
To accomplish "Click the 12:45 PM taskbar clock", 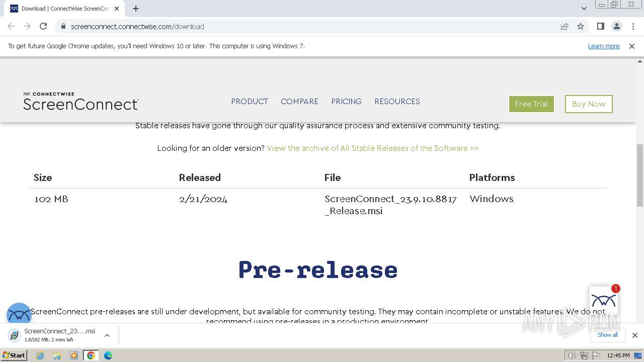I will [618, 355].
